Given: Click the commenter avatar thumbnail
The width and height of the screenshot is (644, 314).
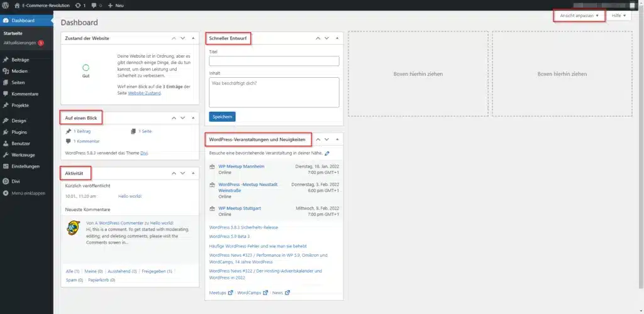Looking at the screenshot, I should pos(74,227).
